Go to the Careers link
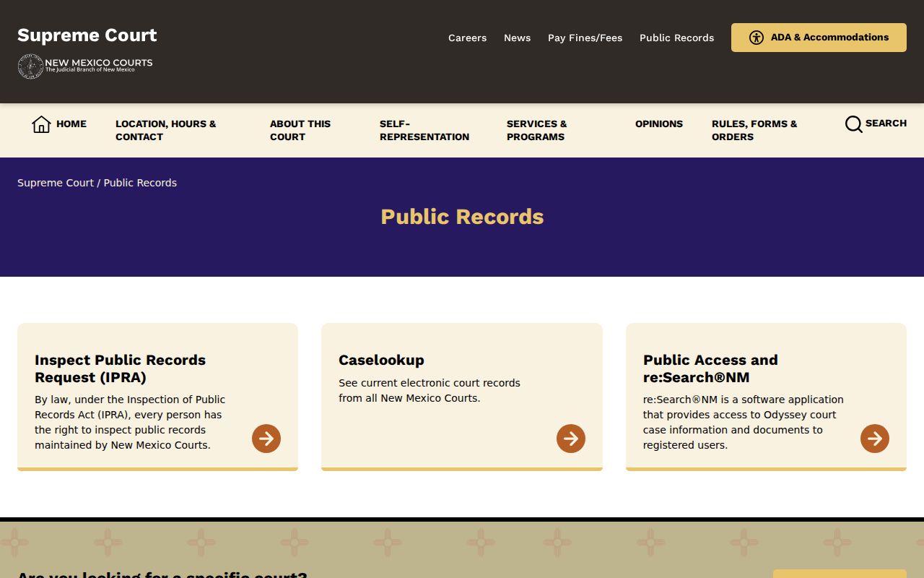924x578 pixels. click(x=467, y=38)
